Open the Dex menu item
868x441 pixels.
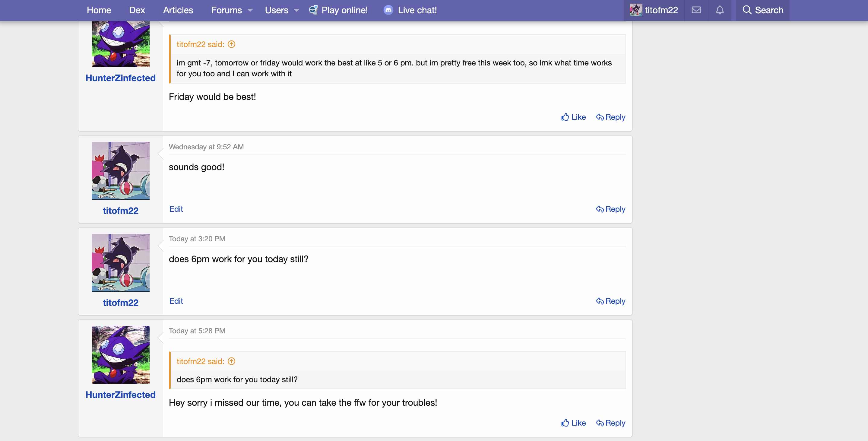coord(137,10)
